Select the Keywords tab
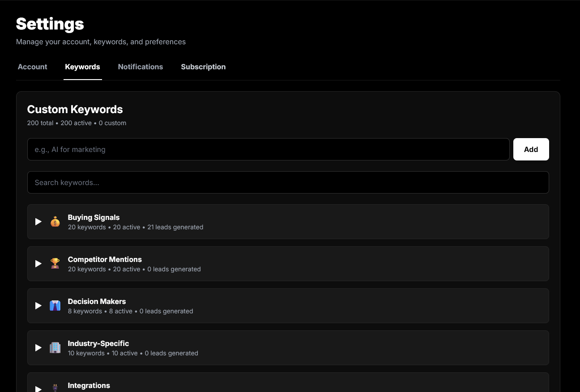 tap(82, 67)
